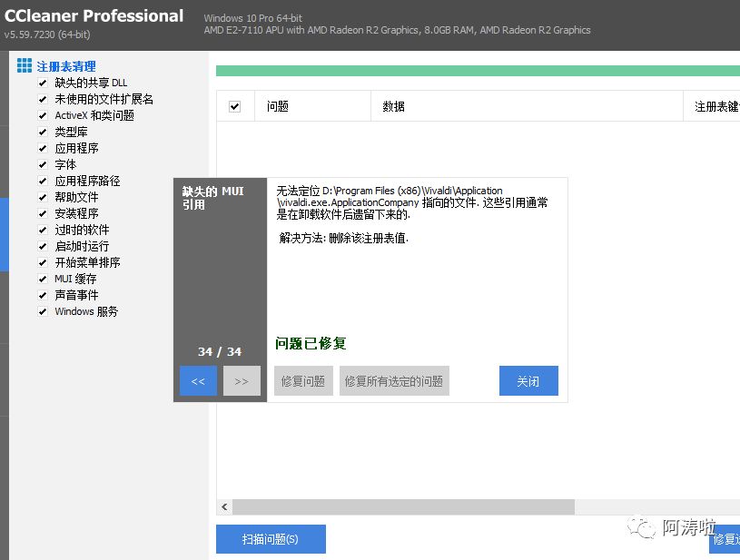Click version text v5.59.7230 (64-bit)
Screen dimensions: 740x560
47,34
